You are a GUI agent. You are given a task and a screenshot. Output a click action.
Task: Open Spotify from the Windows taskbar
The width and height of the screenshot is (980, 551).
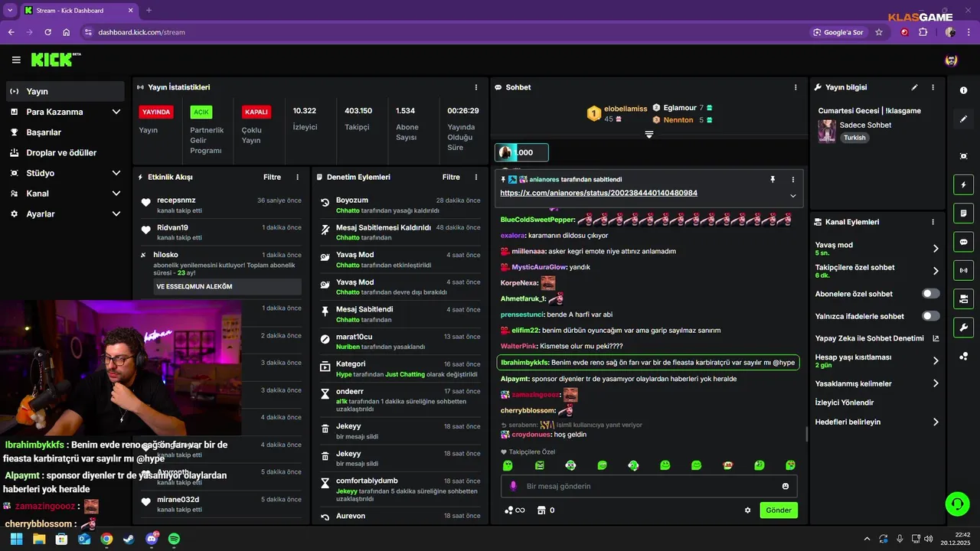pos(174,539)
